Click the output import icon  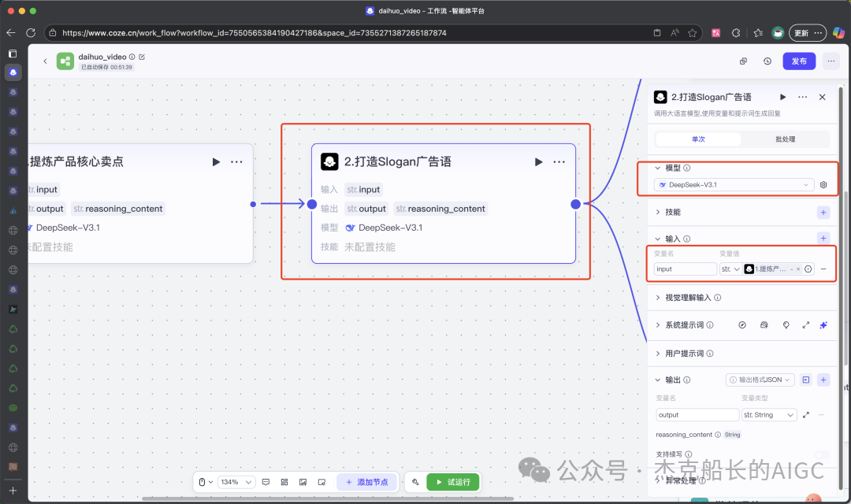(x=805, y=380)
